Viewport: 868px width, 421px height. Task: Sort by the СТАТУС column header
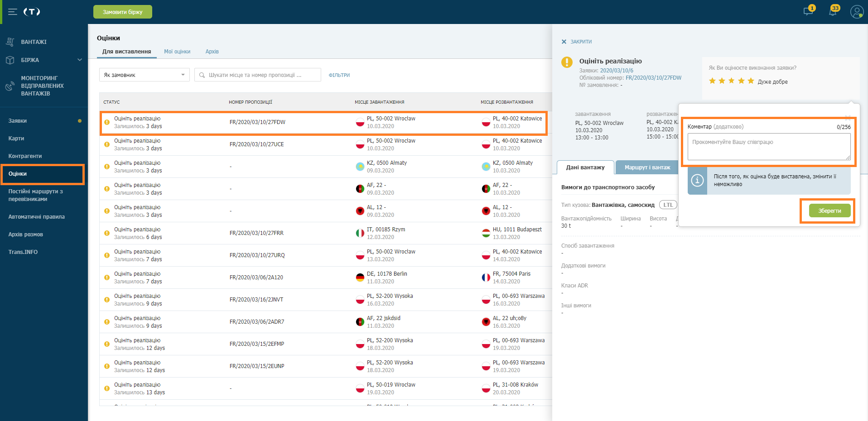111,102
